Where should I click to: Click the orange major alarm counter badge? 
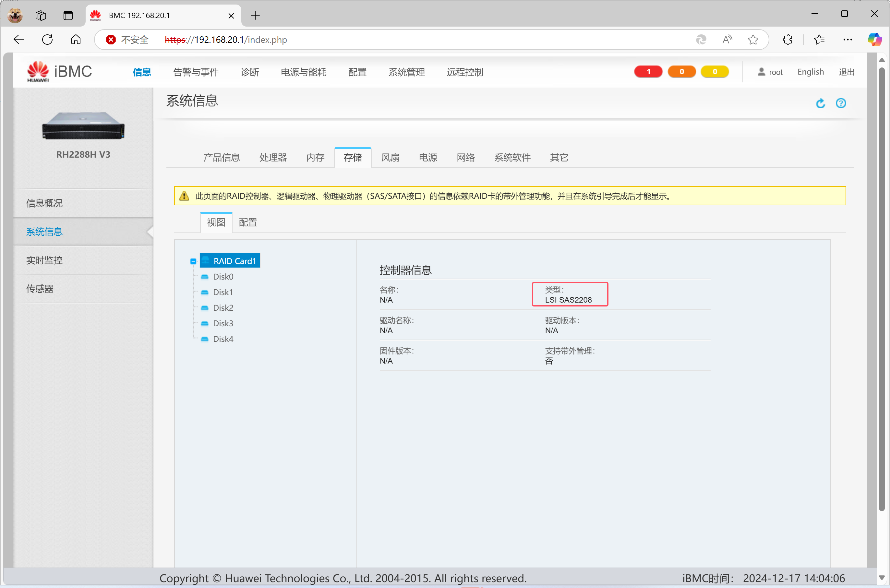pyautogui.click(x=681, y=72)
